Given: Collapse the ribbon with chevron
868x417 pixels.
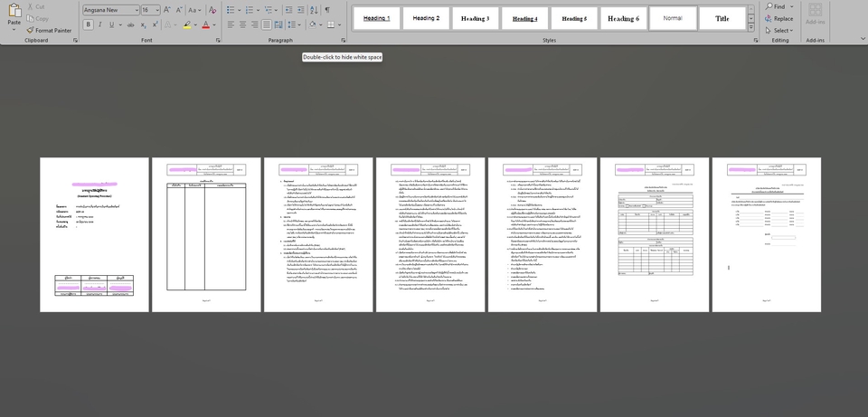Looking at the screenshot, I should (863, 38).
